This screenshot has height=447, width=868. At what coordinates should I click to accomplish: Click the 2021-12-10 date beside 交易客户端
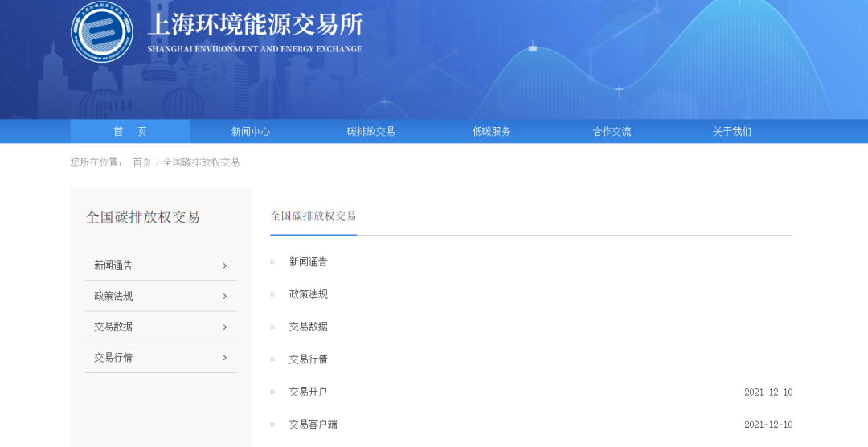(x=768, y=424)
